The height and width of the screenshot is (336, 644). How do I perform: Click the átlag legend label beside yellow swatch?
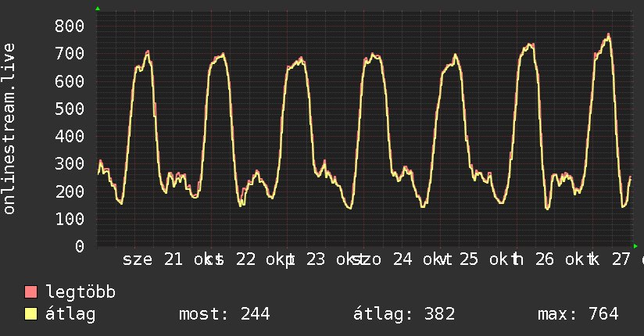click(x=70, y=314)
